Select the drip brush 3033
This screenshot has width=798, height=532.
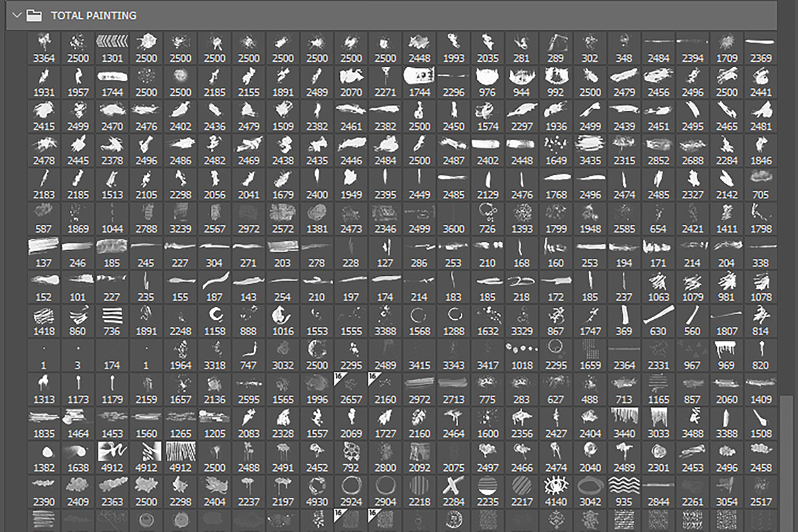pos(658,424)
